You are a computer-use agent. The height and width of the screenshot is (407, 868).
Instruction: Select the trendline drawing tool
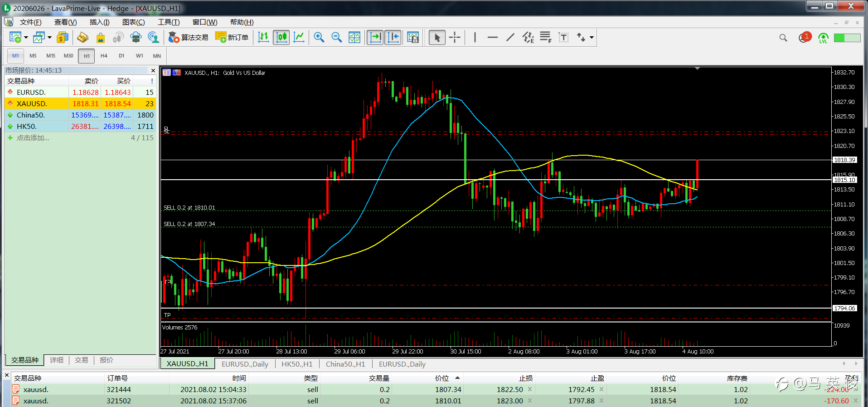tap(510, 38)
